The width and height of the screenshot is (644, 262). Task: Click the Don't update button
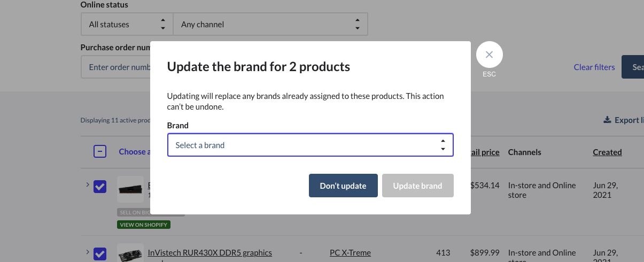[343, 186]
